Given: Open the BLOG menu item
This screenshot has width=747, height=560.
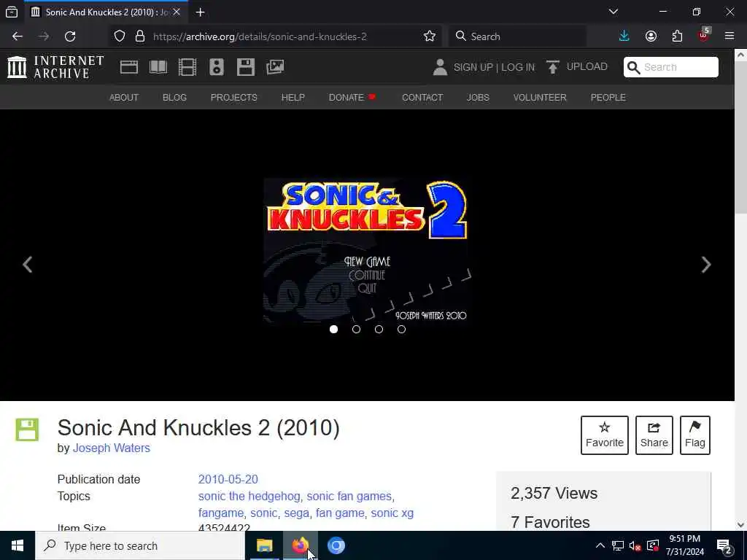Looking at the screenshot, I should pyautogui.click(x=174, y=97).
